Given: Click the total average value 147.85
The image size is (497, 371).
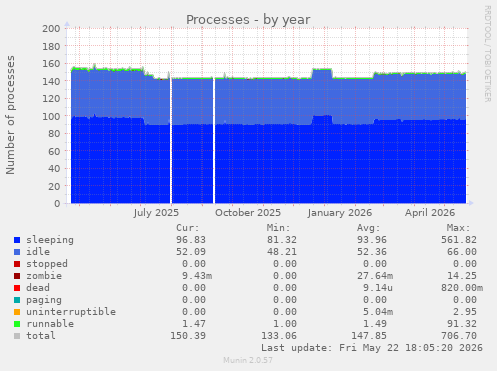Looking at the screenshot, I should (x=369, y=336).
